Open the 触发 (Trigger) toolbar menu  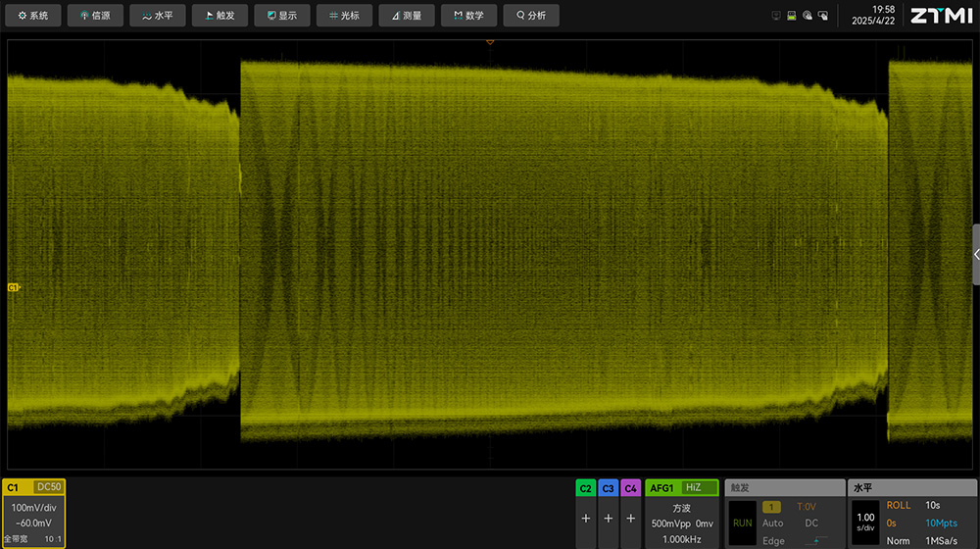pos(220,16)
